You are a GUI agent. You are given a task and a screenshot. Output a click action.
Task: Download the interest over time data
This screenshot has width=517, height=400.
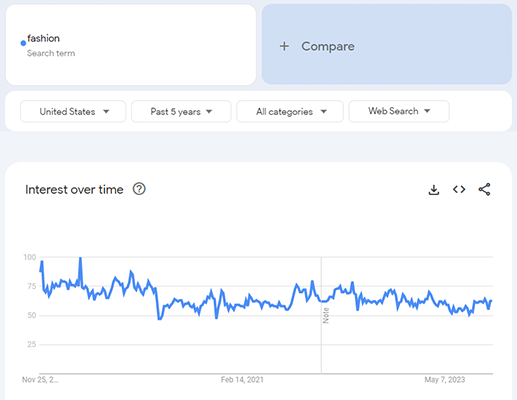click(x=434, y=190)
